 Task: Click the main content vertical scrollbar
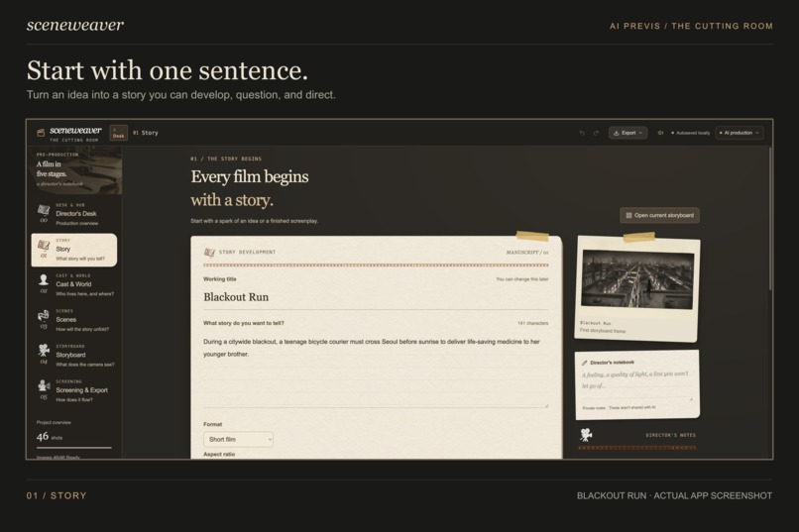coord(770,219)
